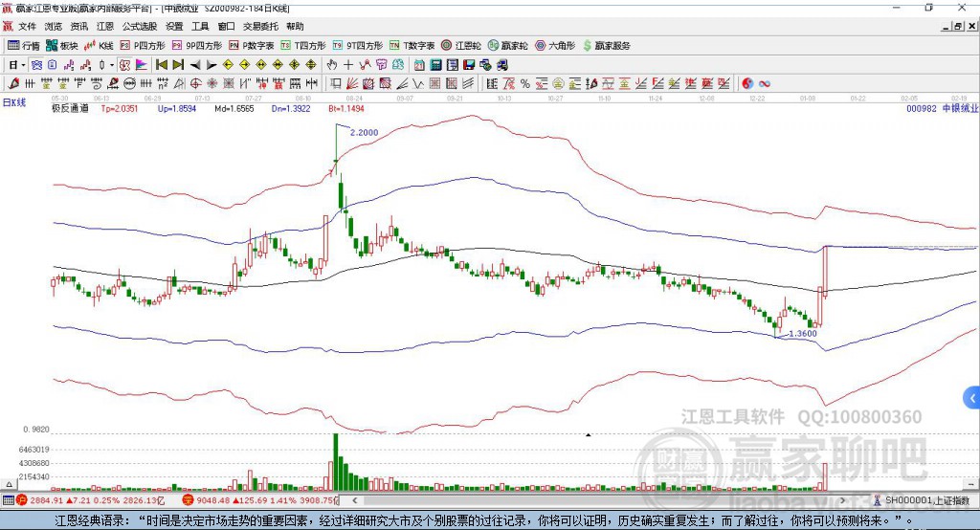This screenshot has height=530, width=980.
Task: Click the black right arrow icon
Action: [x=212, y=65]
